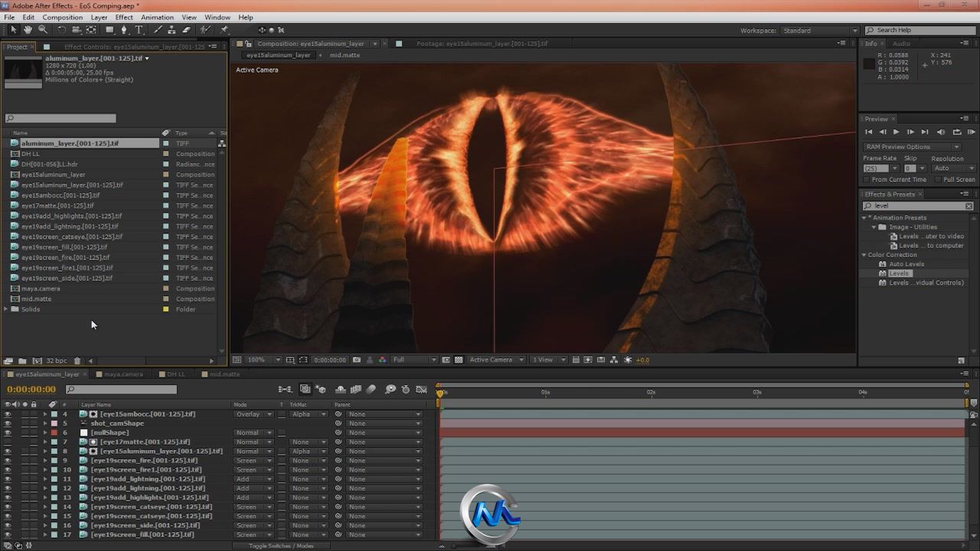Click the Brainstorm icon in timeline
The width and height of the screenshot is (980, 551).
point(390,390)
